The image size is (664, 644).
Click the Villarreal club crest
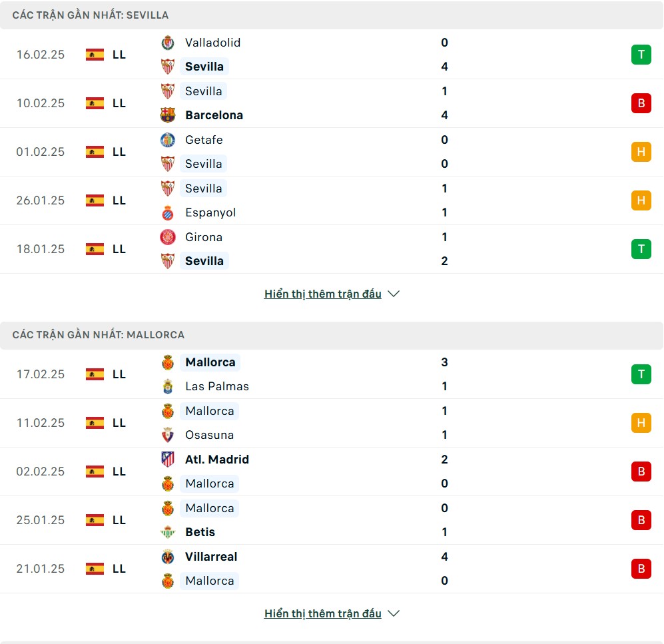(168, 557)
